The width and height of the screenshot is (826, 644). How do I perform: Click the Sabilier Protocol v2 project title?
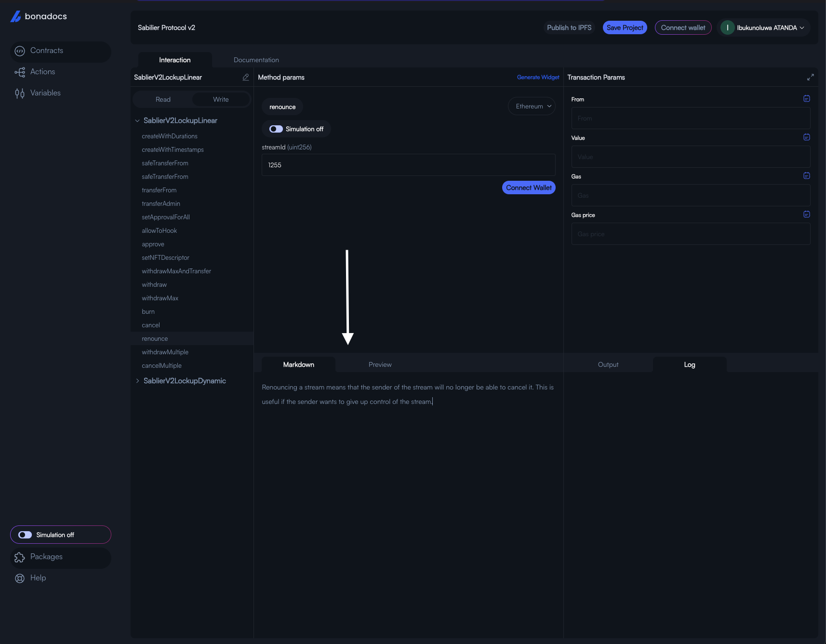[166, 27]
